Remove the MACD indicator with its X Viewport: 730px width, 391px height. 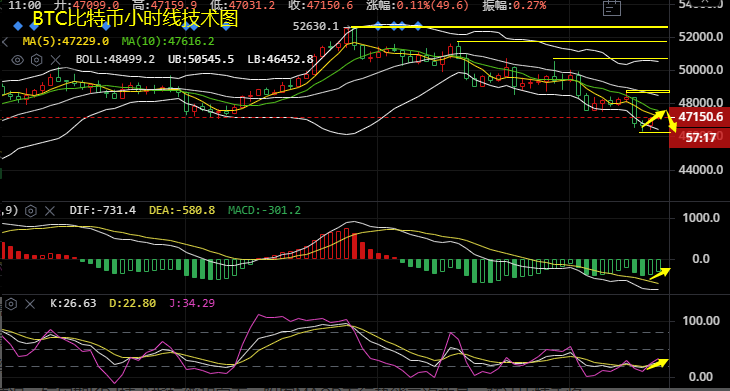coord(49,211)
